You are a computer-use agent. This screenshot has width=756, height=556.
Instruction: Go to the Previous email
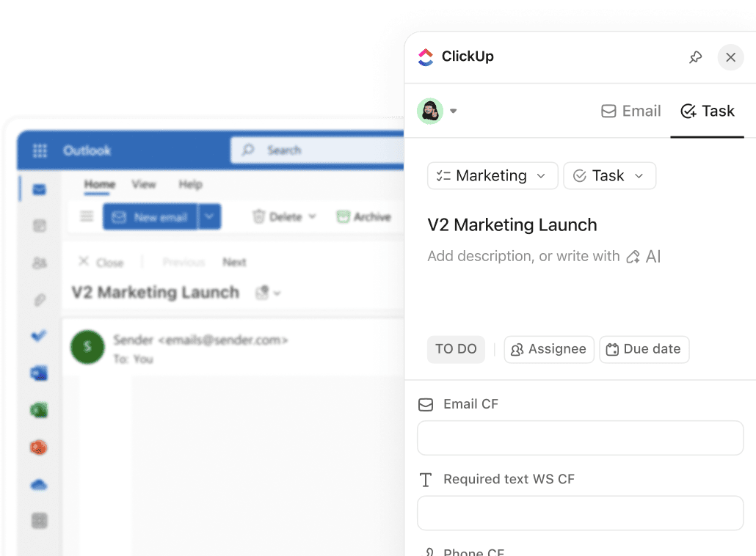pos(183,262)
